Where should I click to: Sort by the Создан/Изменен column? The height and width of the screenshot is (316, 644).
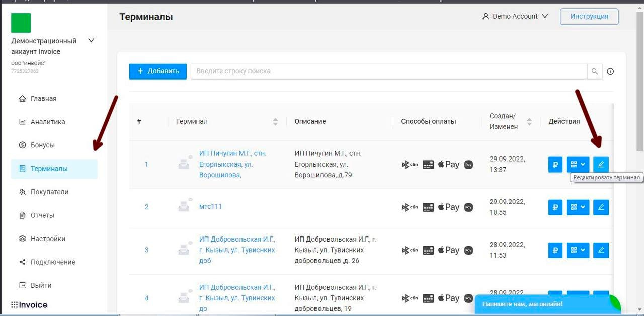[529, 121]
